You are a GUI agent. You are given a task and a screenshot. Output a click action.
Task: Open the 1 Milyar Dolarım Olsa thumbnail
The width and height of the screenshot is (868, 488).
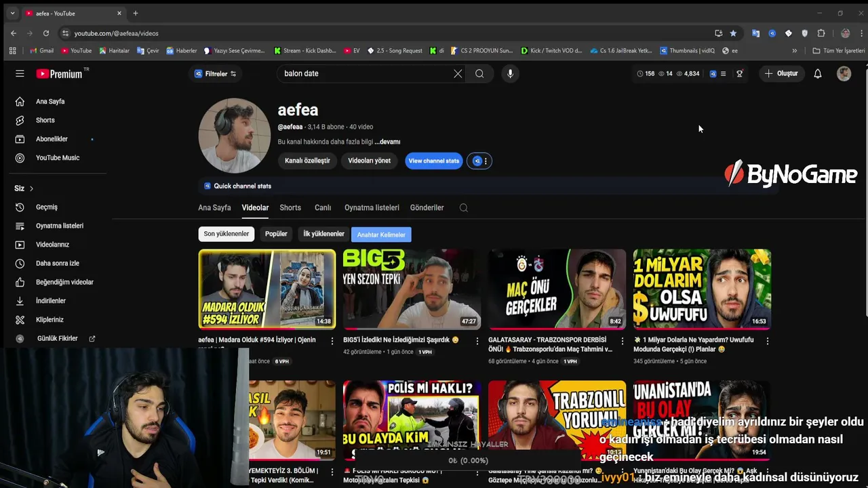pos(702,289)
